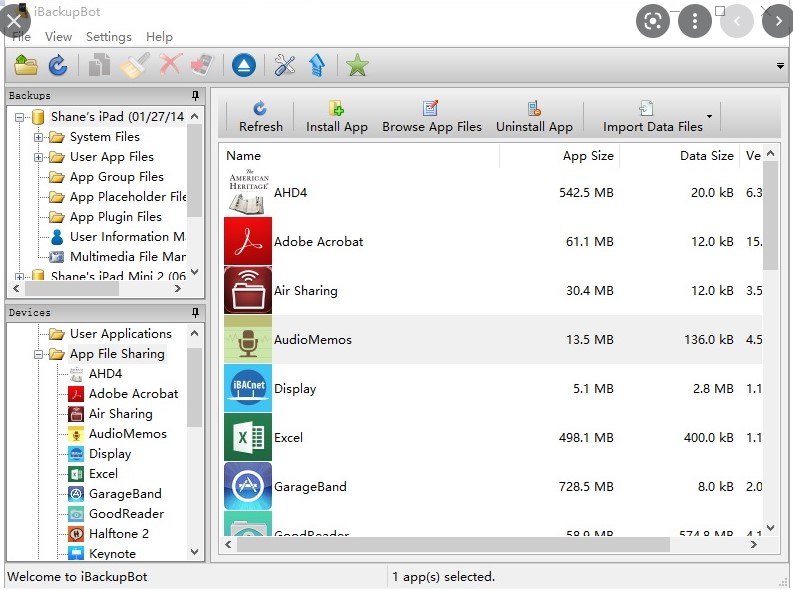Expand the System Files folder
Screen dimensions: 793x590
[x=38, y=137]
